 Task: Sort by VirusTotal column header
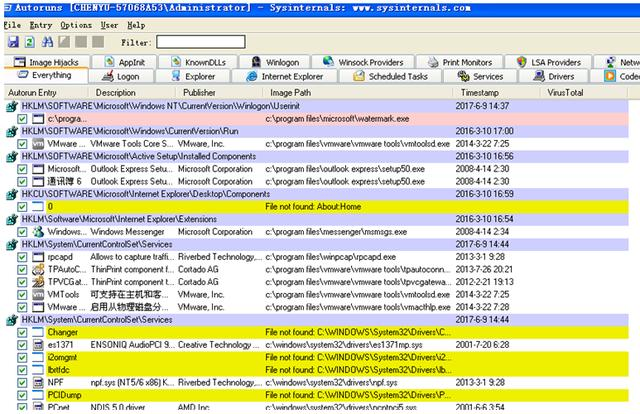pos(584,93)
